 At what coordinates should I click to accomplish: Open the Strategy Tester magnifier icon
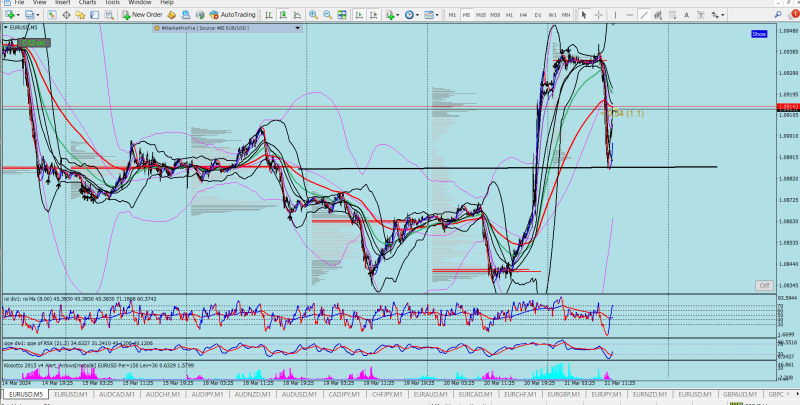pyautogui.click(x=109, y=15)
